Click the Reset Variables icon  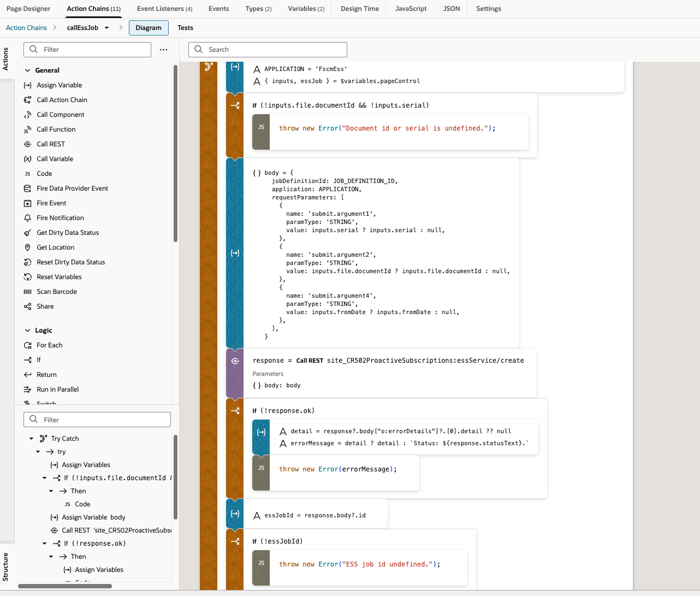point(27,277)
